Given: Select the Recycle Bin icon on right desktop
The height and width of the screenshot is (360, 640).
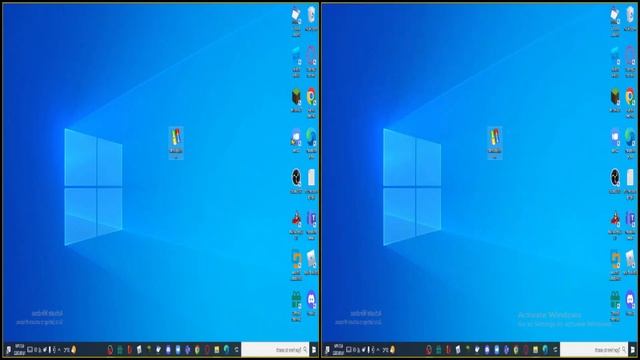Looking at the screenshot, I should (630, 15).
